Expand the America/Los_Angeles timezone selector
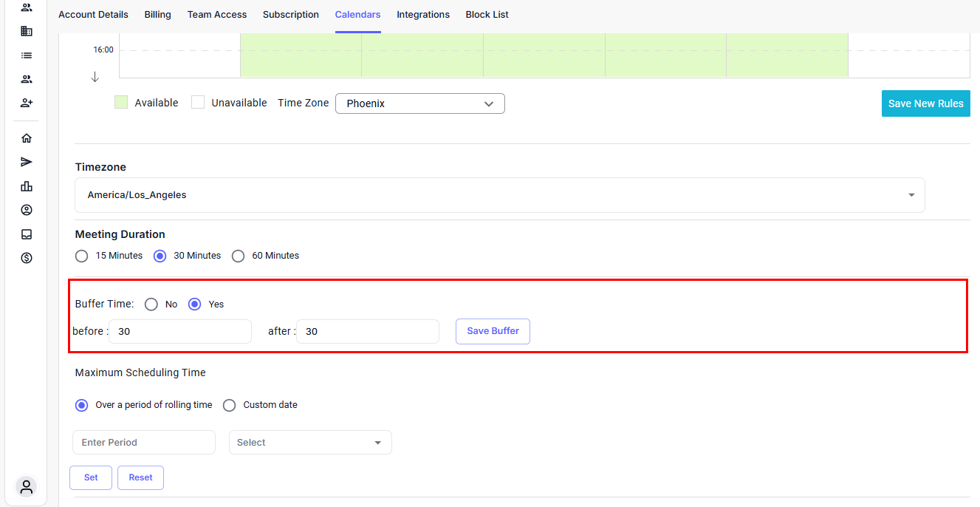 499,195
